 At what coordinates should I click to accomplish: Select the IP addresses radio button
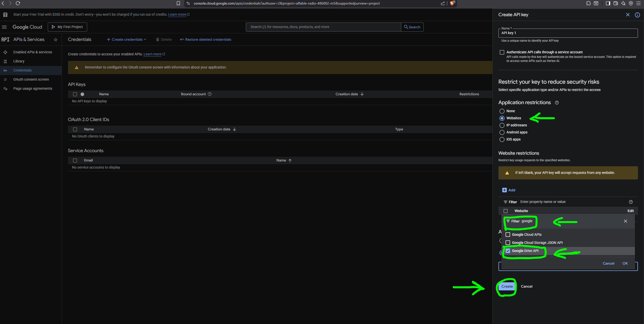(502, 125)
